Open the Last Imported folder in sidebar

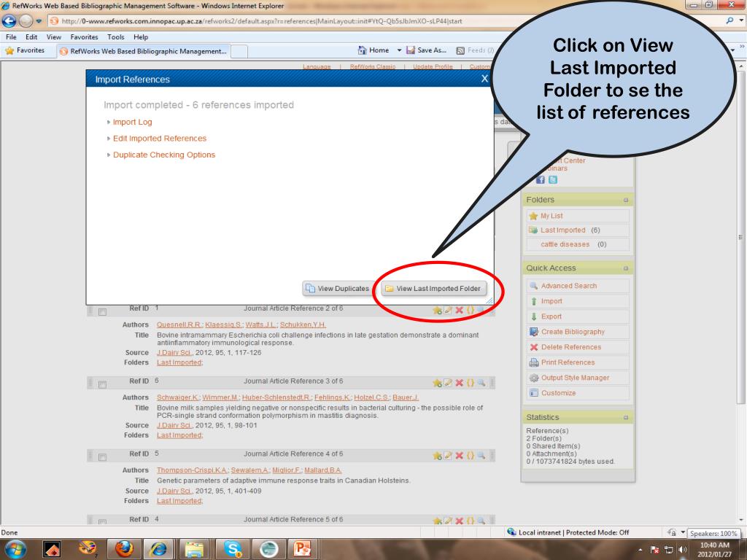[562, 230]
